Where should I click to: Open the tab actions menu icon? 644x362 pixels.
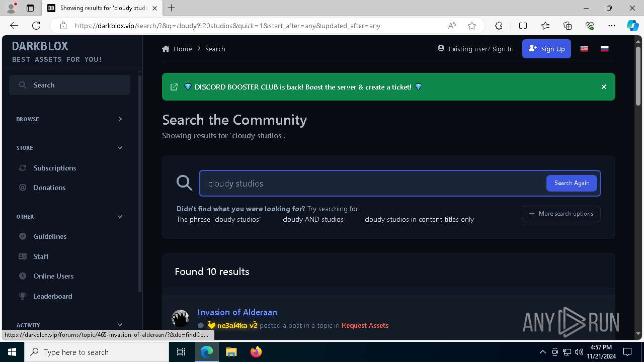[x=30, y=8]
